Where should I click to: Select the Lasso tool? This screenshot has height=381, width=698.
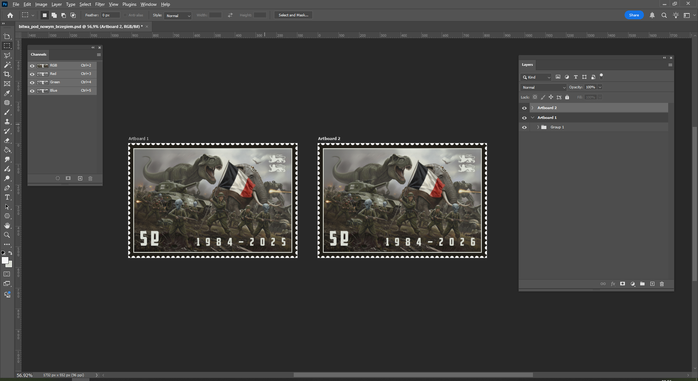pyautogui.click(x=7, y=55)
